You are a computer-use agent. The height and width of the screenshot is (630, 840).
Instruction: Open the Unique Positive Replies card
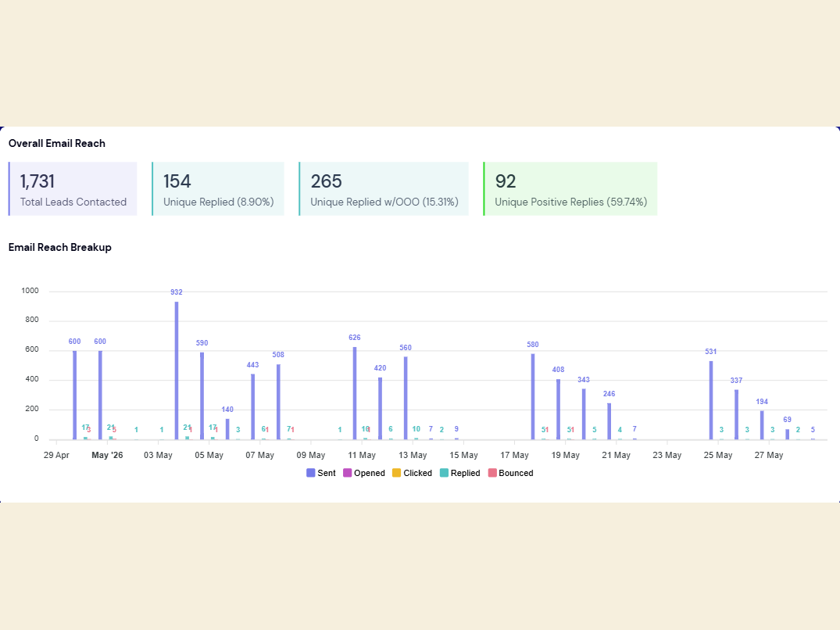tap(570, 189)
